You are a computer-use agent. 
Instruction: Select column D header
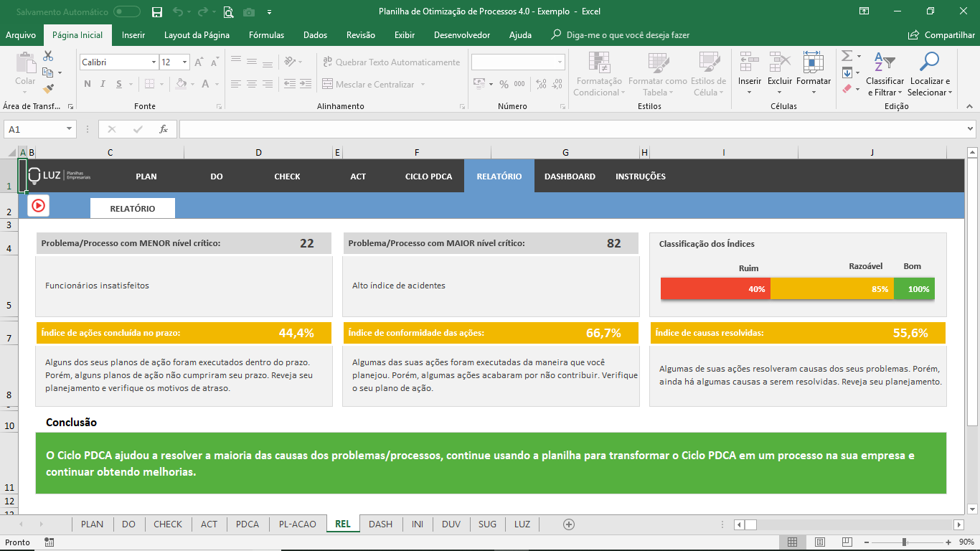click(x=258, y=152)
